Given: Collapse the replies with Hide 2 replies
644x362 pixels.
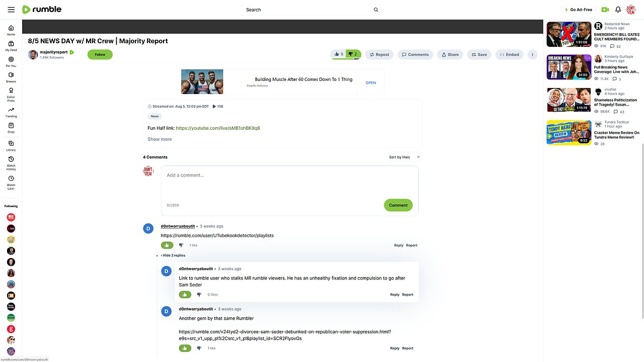Looking at the screenshot, I should tap(173, 255).
